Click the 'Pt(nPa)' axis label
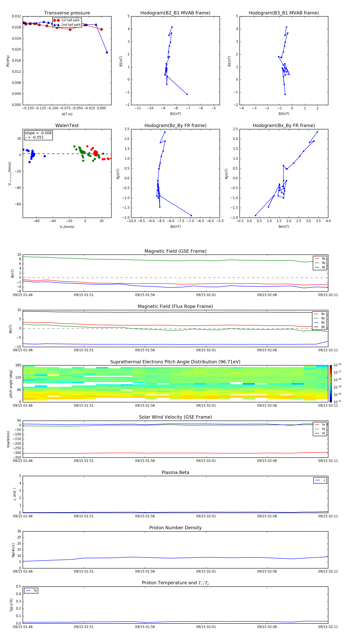351x644 pixels. point(8,61)
